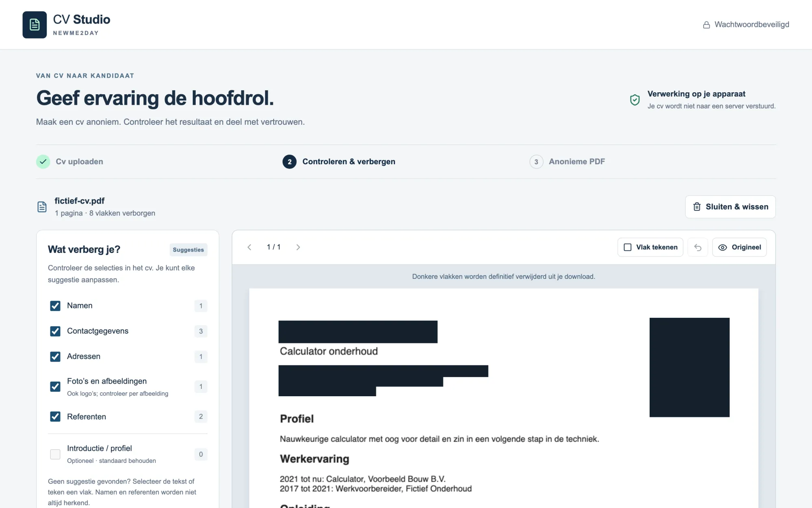812x508 pixels.
Task: Click the Profiel heading in the CV
Action: coord(297,419)
